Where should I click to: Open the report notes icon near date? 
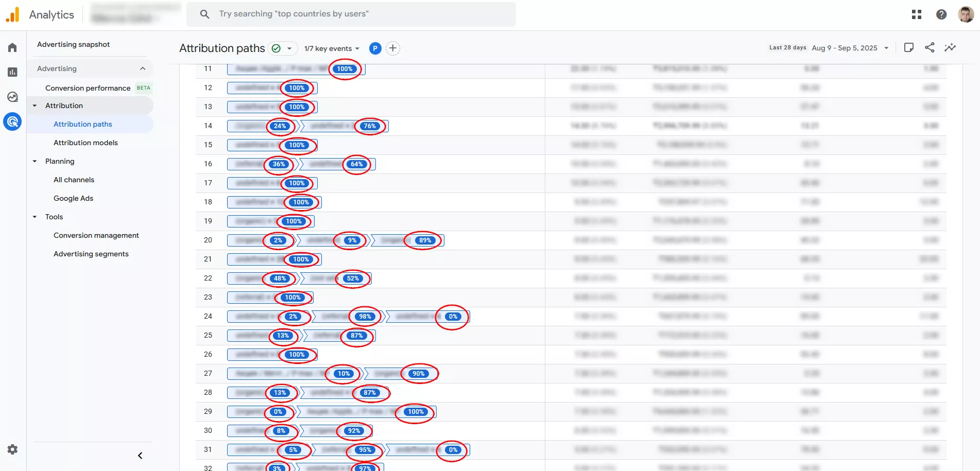(x=908, y=48)
